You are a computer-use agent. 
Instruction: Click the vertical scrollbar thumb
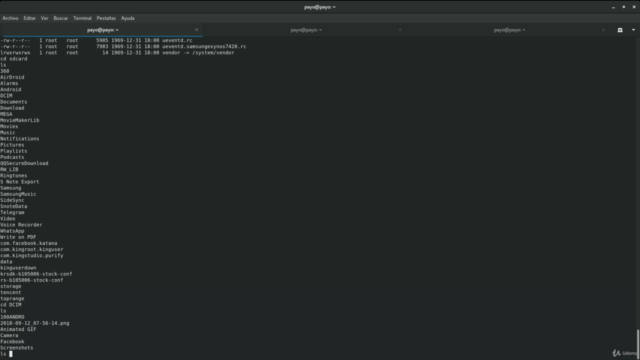tap(638, 343)
